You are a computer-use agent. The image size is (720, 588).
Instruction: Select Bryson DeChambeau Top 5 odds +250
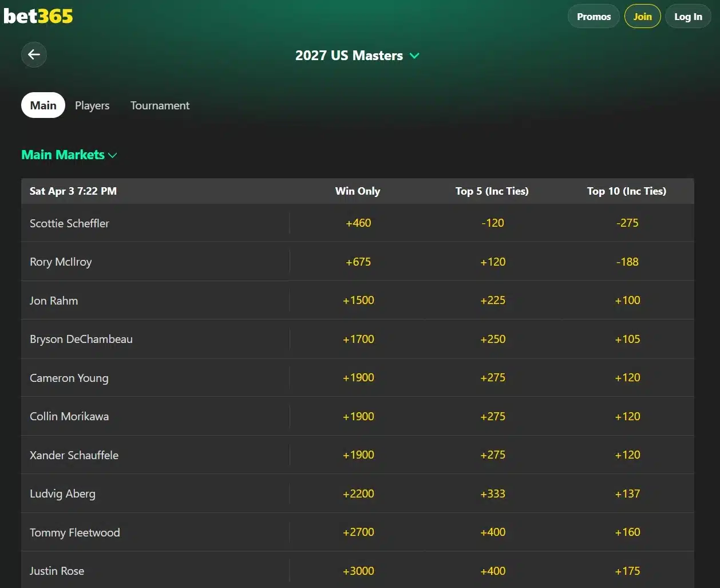pos(493,339)
